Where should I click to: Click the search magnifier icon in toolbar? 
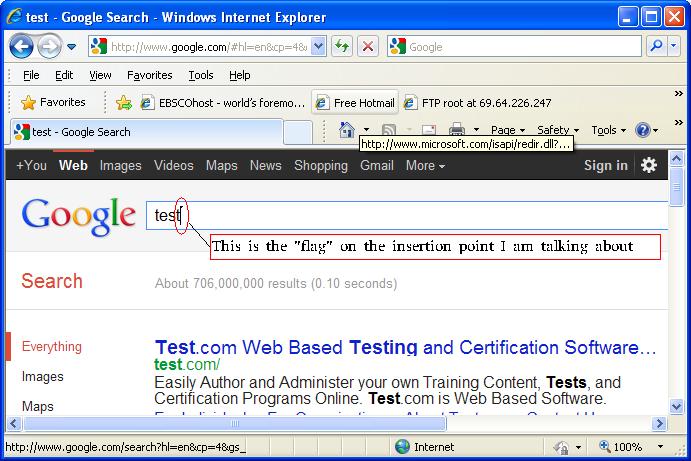[657, 46]
